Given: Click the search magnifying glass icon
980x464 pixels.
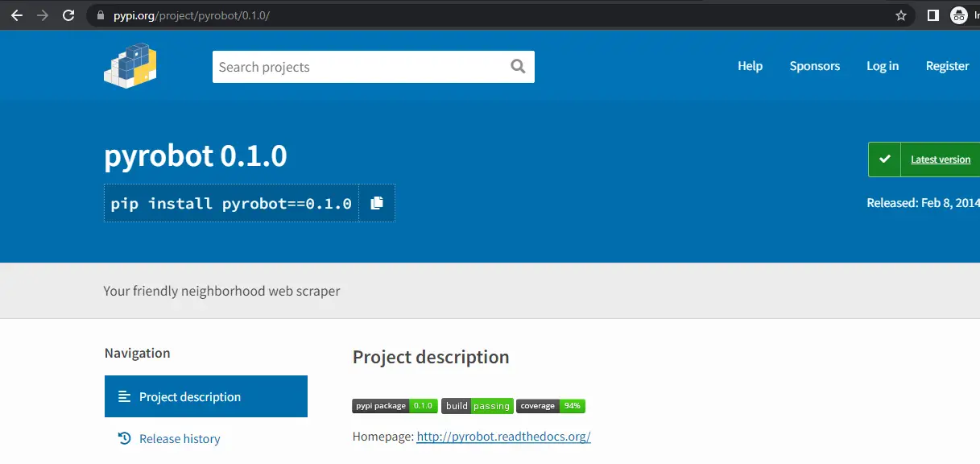Looking at the screenshot, I should (518, 67).
